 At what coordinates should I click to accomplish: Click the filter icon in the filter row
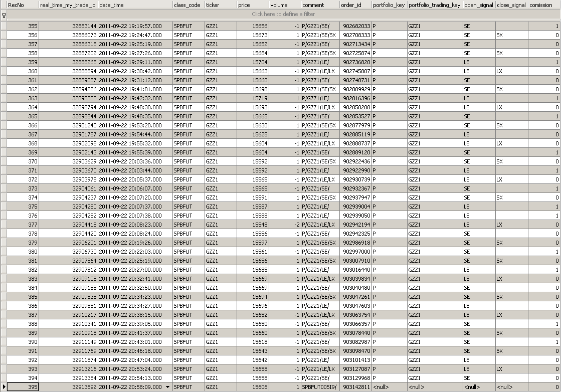point(4,16)
